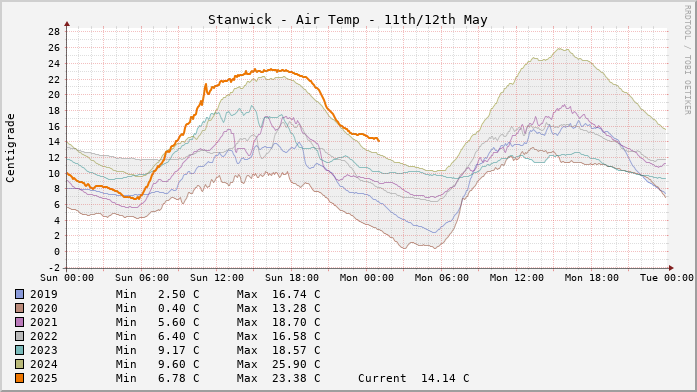This screenshot has width=697, height=392.
Task: Click the '22' y-axis value
Action: [x=54, y=80]
